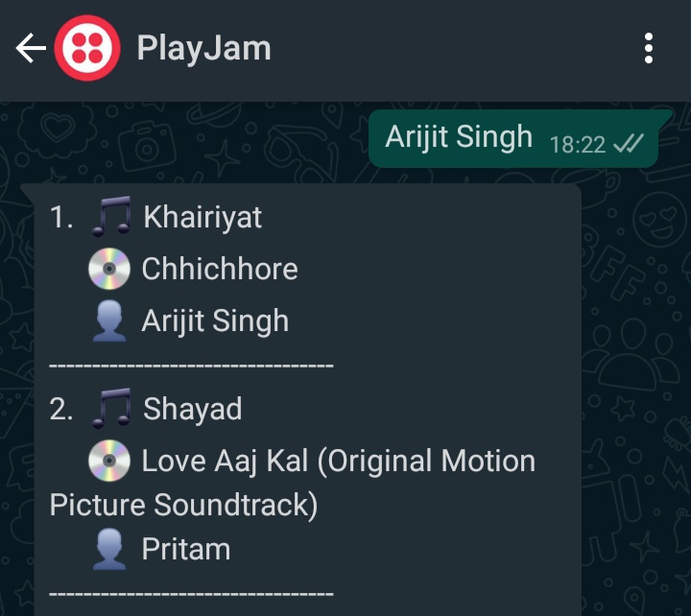Open the three-dot overflow menu
This screenshot has width=691, height=616.
click(x=648, y=48)
